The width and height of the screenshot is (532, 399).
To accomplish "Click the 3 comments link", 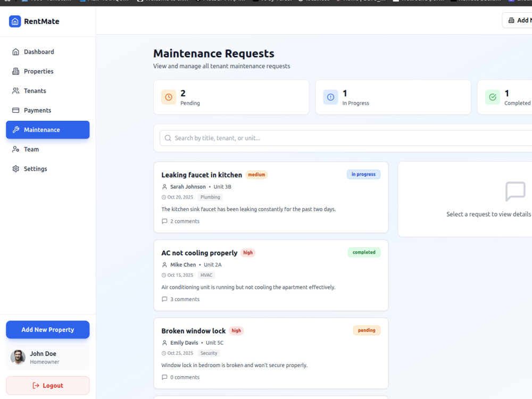I will pyautogui.click(x=185, y=299).
